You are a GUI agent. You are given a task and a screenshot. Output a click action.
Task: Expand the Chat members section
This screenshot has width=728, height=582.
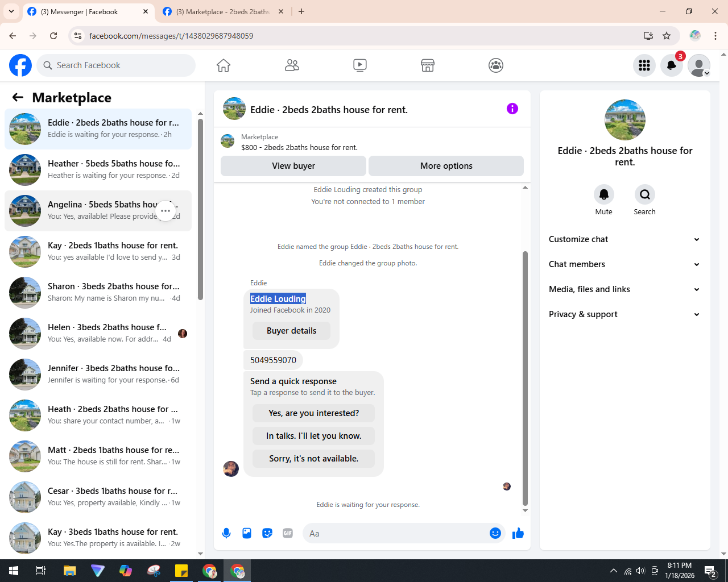(624, 264)
